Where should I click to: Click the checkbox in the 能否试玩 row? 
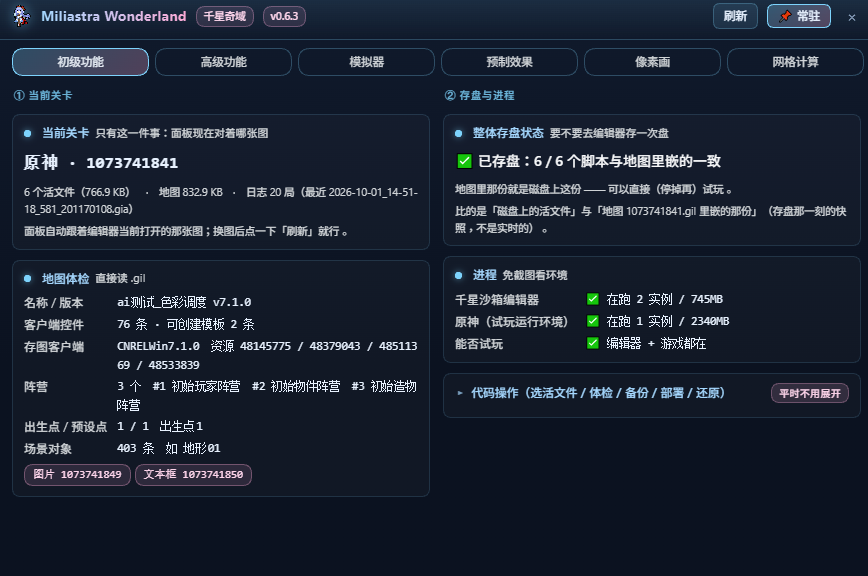(x=592, y=343)
